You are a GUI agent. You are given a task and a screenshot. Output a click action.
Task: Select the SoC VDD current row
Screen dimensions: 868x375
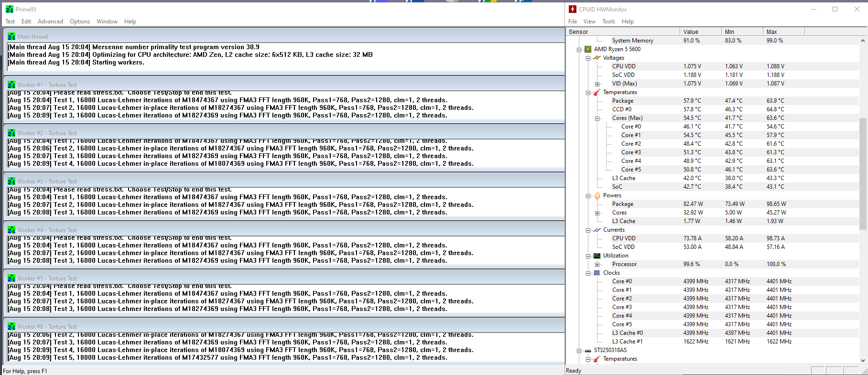pyautogui.click(x=712, y=247)
